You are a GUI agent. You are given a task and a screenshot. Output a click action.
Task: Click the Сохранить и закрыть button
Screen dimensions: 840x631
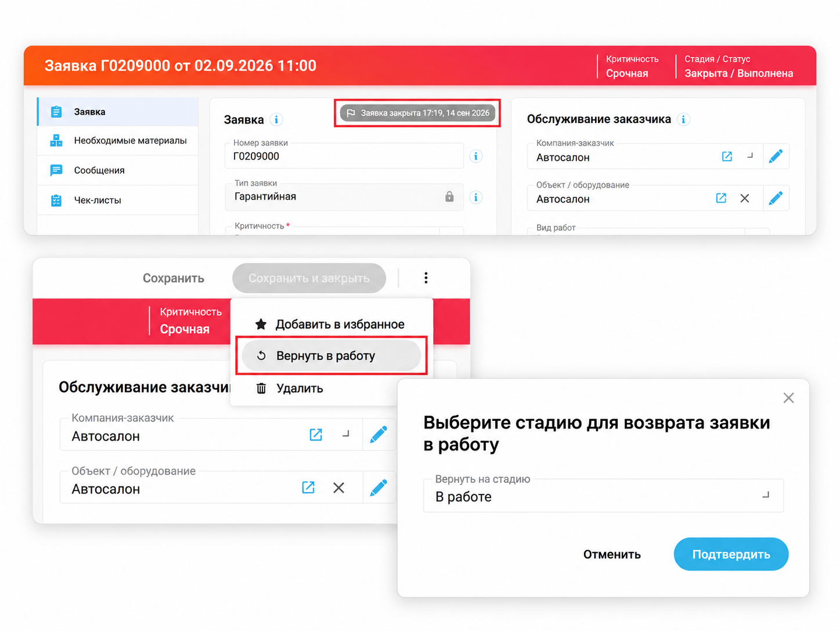(x=309, y=278)
